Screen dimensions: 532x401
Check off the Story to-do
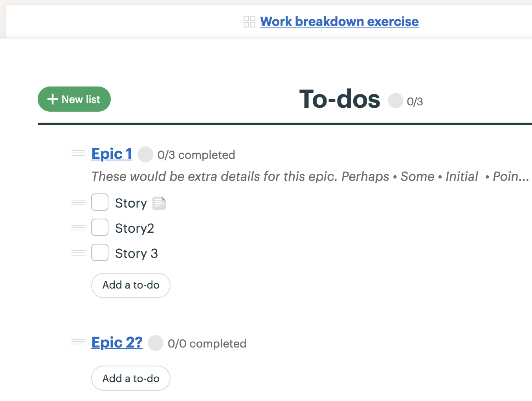point(100,202)
